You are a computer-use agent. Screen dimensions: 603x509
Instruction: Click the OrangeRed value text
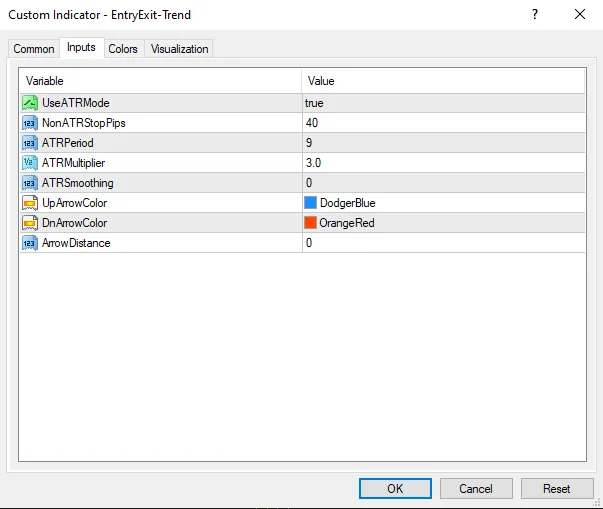tap(347, 223)
